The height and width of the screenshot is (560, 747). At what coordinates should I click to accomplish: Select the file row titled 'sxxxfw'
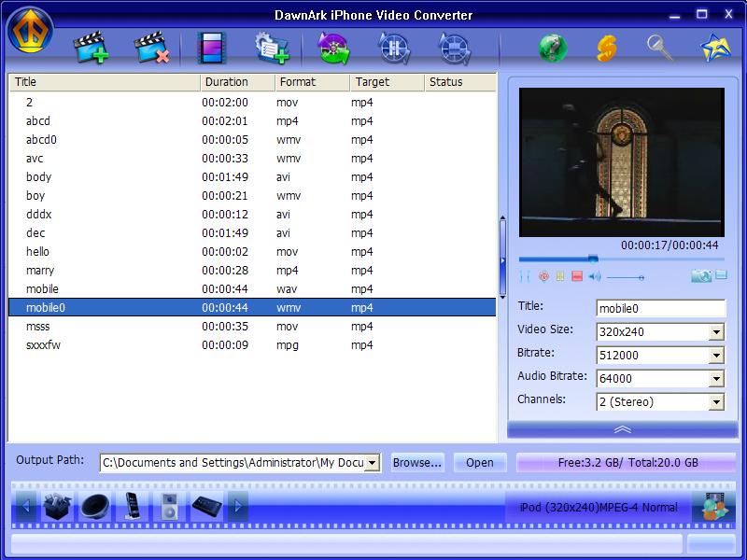pyautogui.click(x=252, y=344)
